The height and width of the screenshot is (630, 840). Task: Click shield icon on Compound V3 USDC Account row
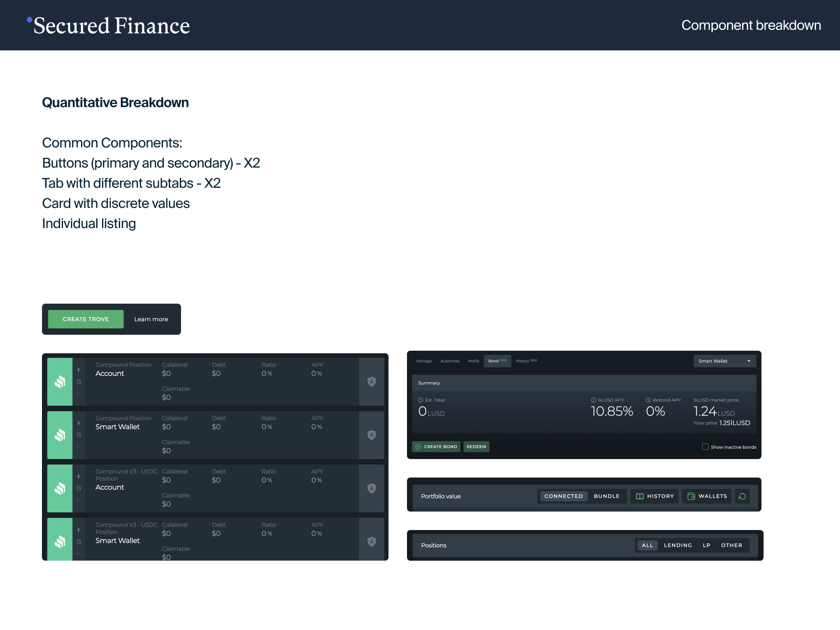coord(372,488)
